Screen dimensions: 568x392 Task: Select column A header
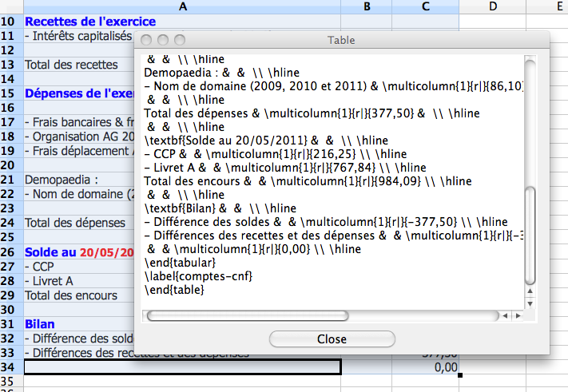point(183,6)
